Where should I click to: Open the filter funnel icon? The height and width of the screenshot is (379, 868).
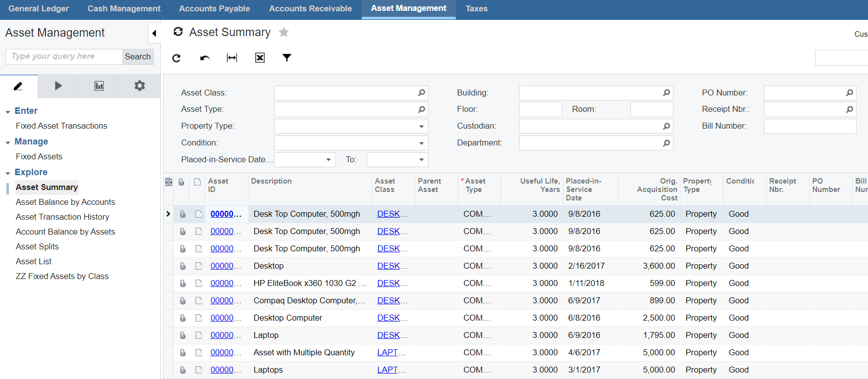pos(287,58)
